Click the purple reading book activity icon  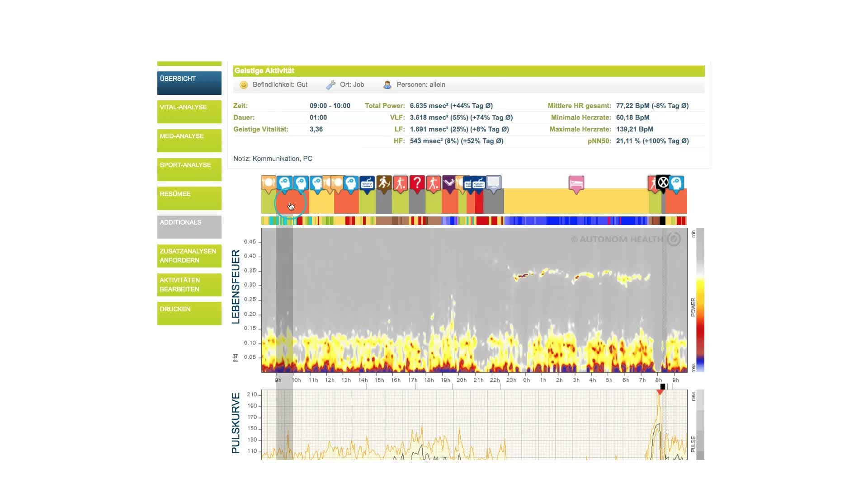(448, 183)
